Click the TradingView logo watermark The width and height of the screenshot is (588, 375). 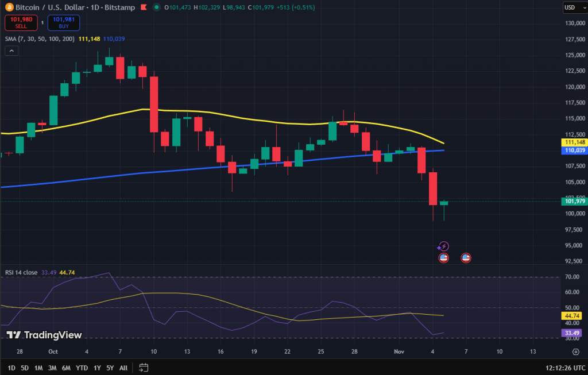(x=44, y=335)
